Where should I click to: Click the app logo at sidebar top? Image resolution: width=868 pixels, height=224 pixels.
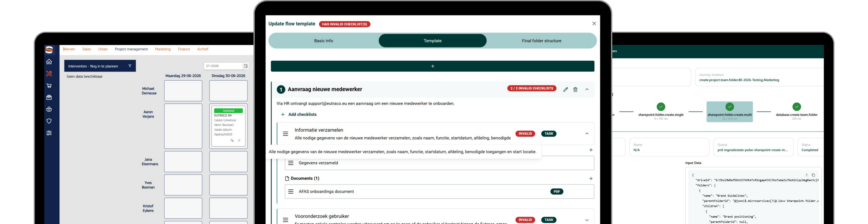coord(49,50)
